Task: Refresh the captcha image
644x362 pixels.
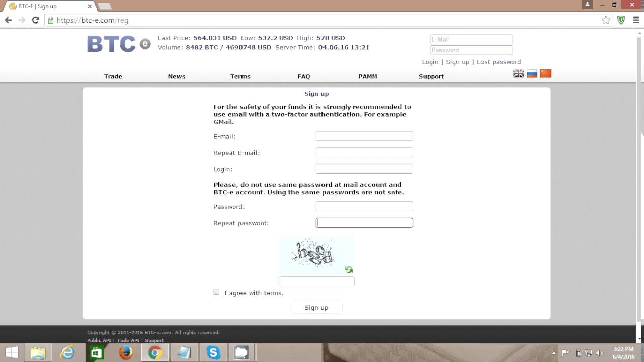Action: pos(349,269)
